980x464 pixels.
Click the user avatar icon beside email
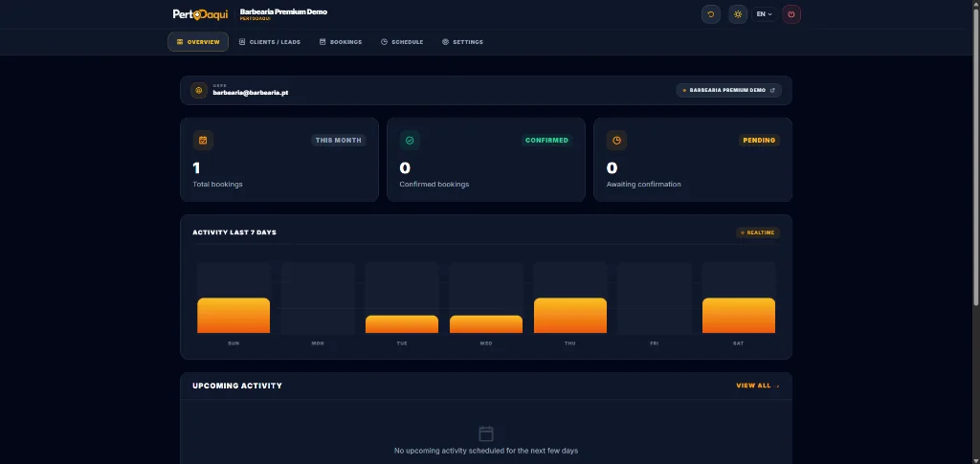(199, 91)
